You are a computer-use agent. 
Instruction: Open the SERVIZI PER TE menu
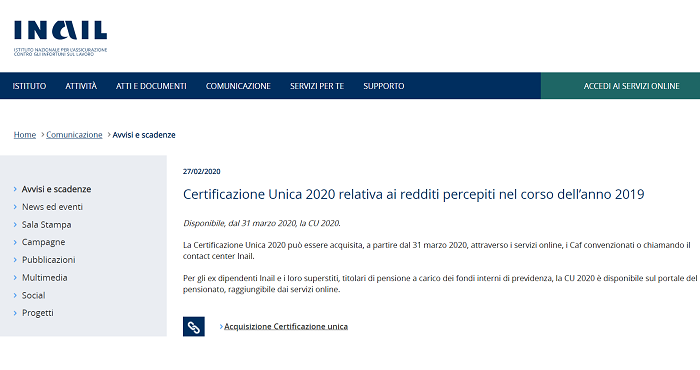tap(317, 86)
